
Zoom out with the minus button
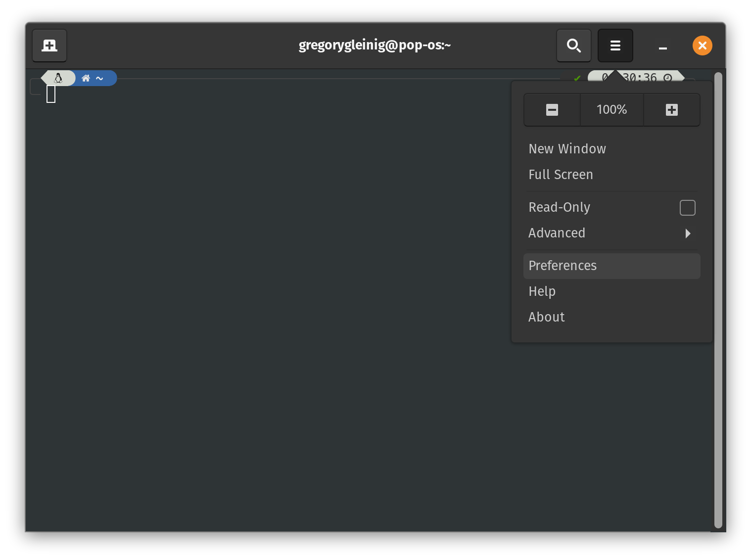tap(552, 110)
